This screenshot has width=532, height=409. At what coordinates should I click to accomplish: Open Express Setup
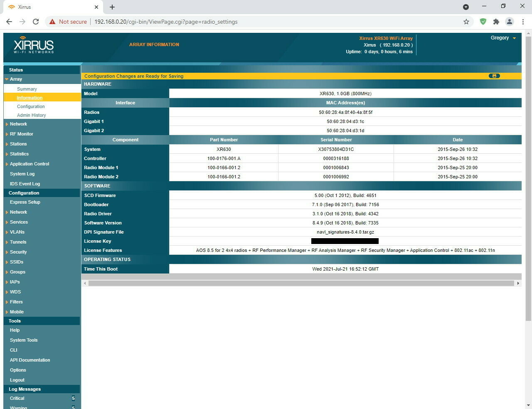(x=25, y=202)
